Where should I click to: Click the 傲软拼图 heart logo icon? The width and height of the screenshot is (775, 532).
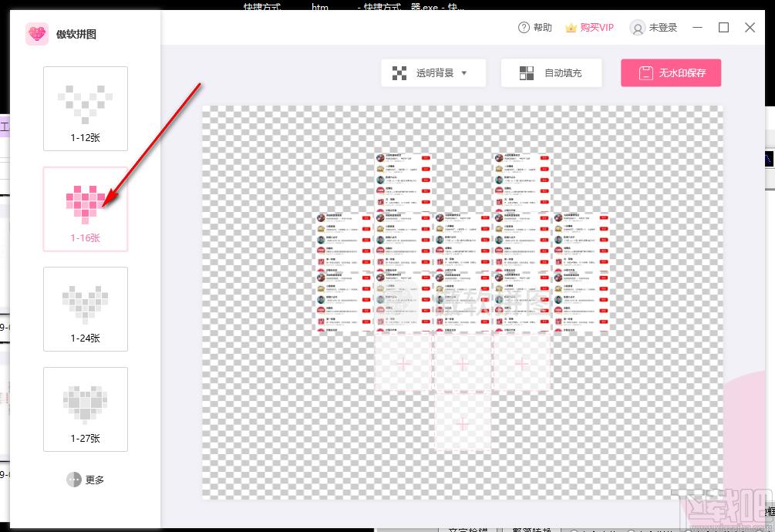[x=37, y=34]
